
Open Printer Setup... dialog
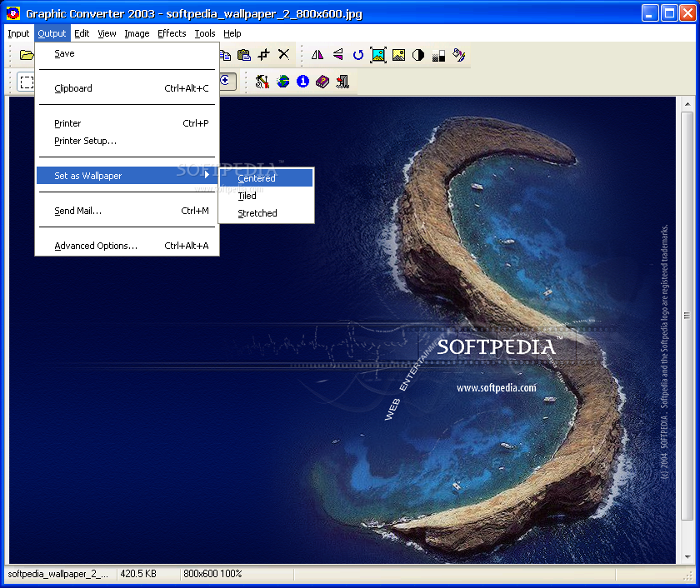tap(127, 141)
